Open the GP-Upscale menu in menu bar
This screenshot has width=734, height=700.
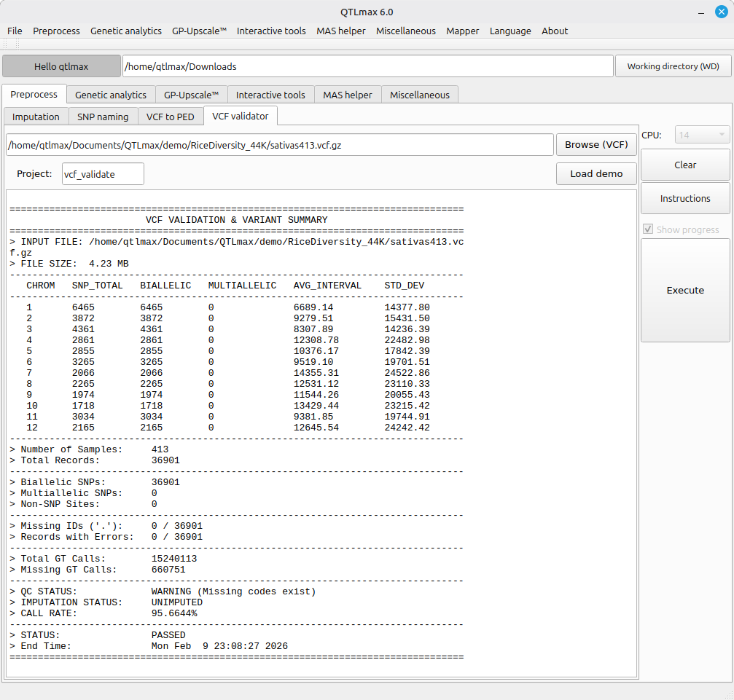coord(199,31)
